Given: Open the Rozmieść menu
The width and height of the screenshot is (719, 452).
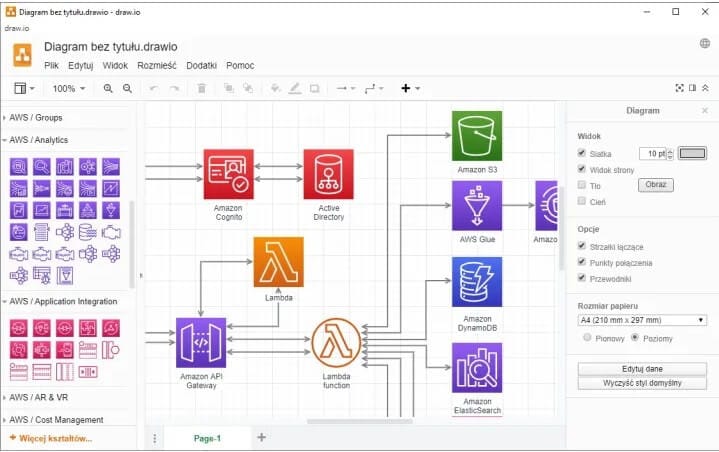Looking at the screenshot, I should 157,66.
